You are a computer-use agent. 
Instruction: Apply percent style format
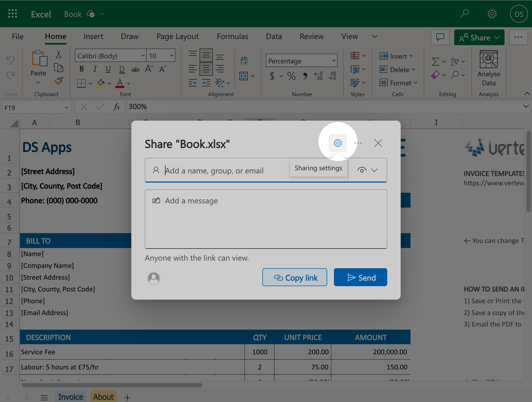click(x=291, y=76)
